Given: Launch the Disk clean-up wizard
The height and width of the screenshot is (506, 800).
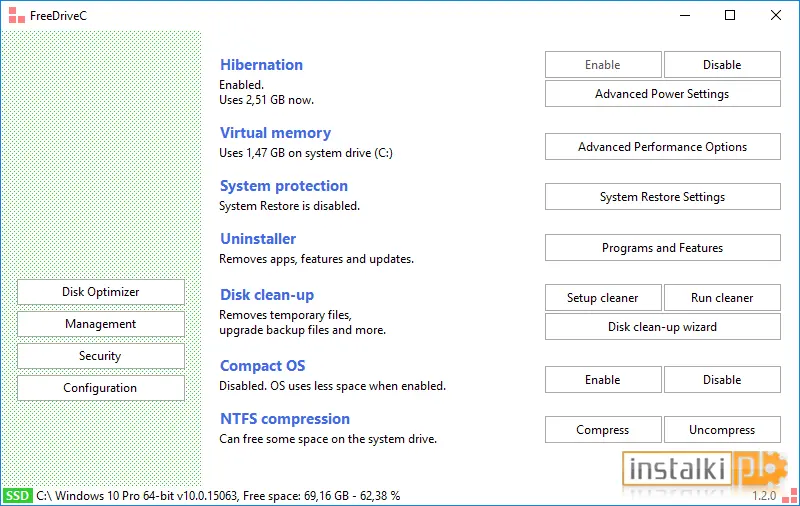Looking at the screenshot, I should (662, 327).
